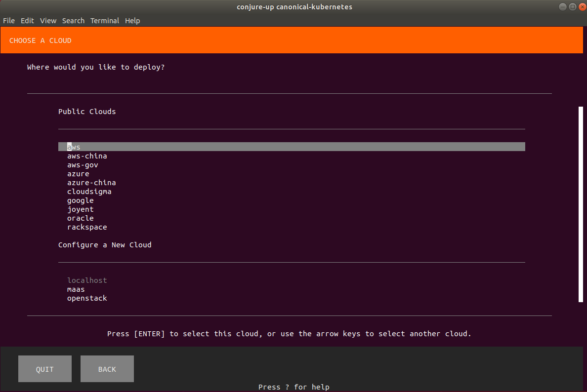Image resolution: width=587 pixels, height=392 pixels.
Task: Close the conjure-up terminal window
Action: (582, 7)
